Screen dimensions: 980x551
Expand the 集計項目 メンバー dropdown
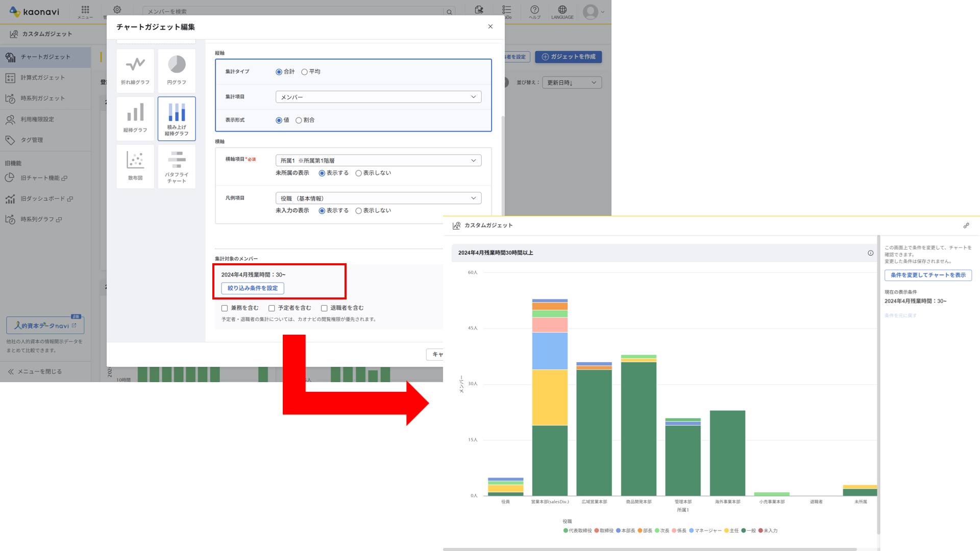[x=378, y=97]
